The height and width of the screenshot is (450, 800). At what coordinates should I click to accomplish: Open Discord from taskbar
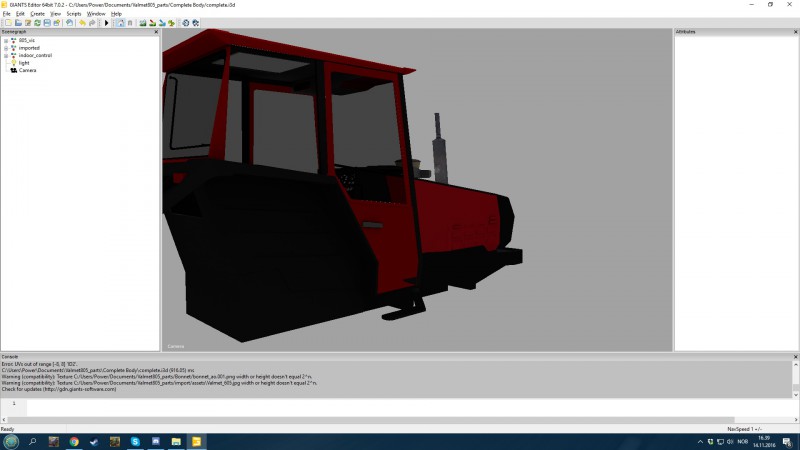click(156, 442)
